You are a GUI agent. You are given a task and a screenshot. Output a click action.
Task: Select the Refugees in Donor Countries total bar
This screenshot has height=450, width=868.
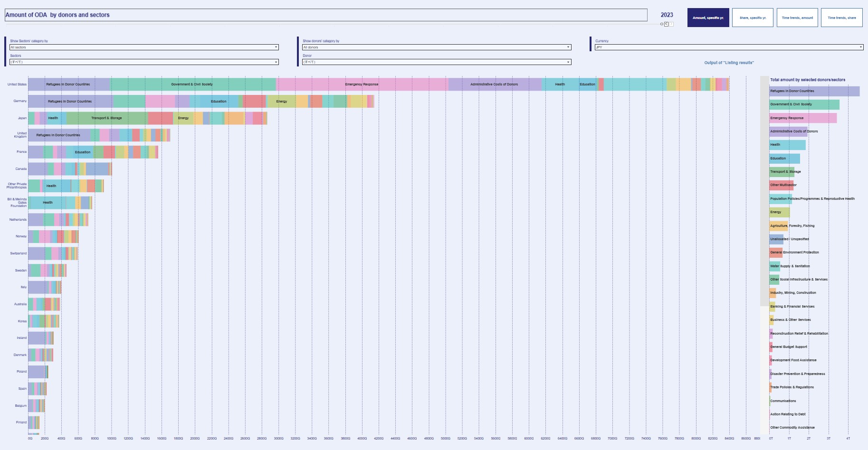tap(814, 91)
